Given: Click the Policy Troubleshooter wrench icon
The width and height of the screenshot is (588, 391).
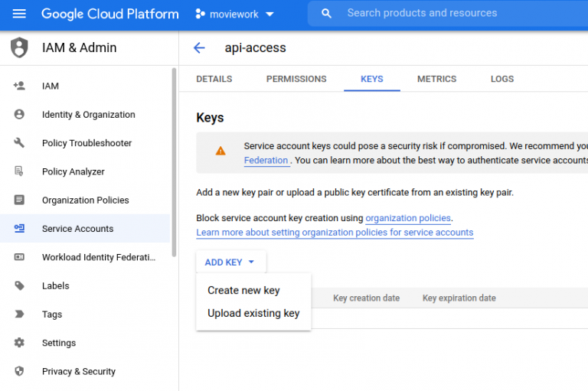Looking at the screenshot, I should (x=19, y=143).
